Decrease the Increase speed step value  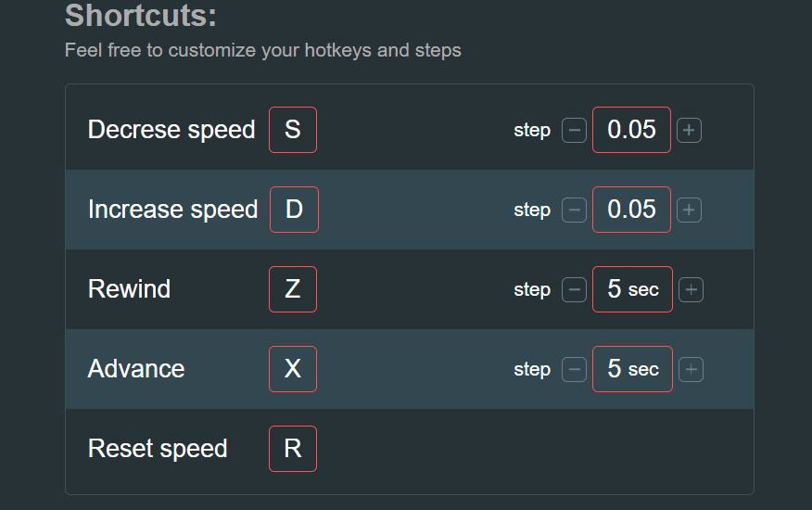coord(575,210)
